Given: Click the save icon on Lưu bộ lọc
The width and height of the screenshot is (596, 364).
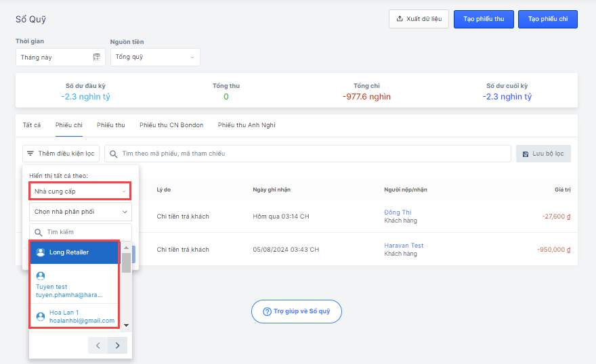Looking at the screenshot, I should point(525,154).
